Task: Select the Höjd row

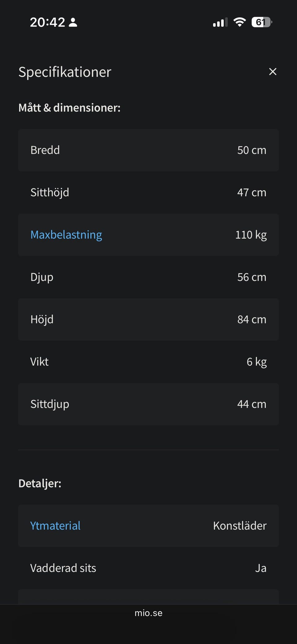Action: tap(148, 320)
